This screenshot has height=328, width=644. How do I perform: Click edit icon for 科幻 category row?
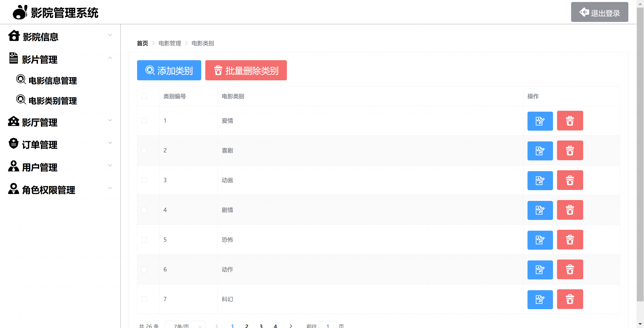[x=540, y=300]
